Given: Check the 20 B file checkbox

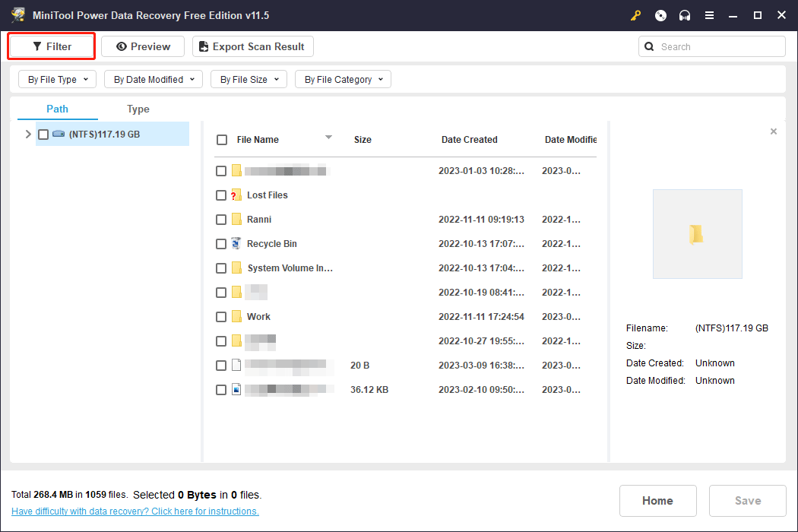Looking at the screenshot, I should click(x=221, y=366).
